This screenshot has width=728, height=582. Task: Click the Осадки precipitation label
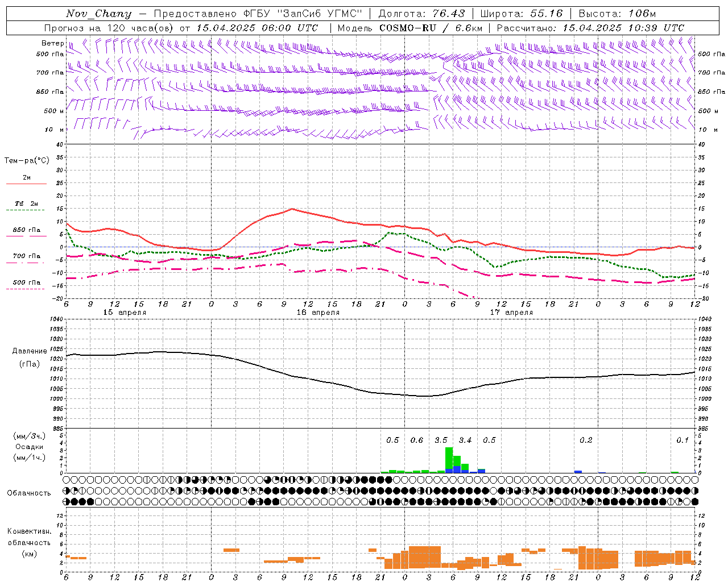(28, 447)
